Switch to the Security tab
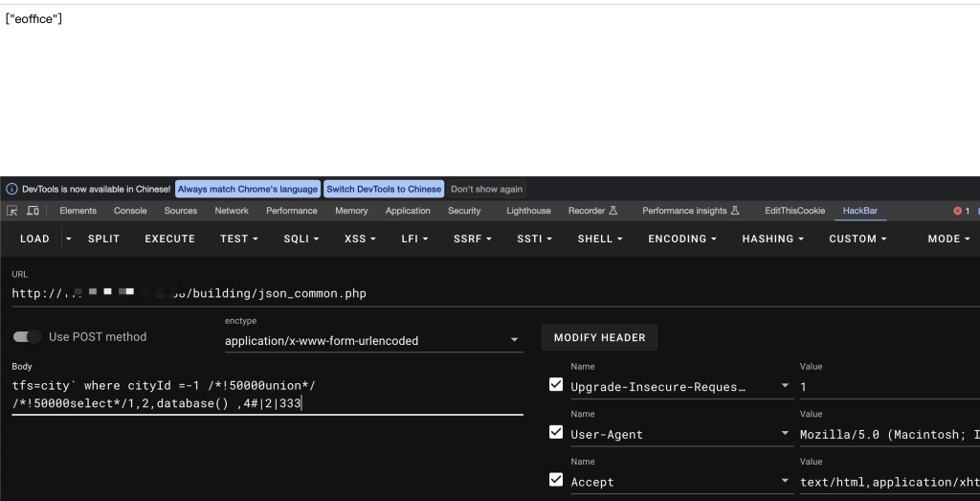Viewport: 980px width, 501px height. [x=464, y=211]
